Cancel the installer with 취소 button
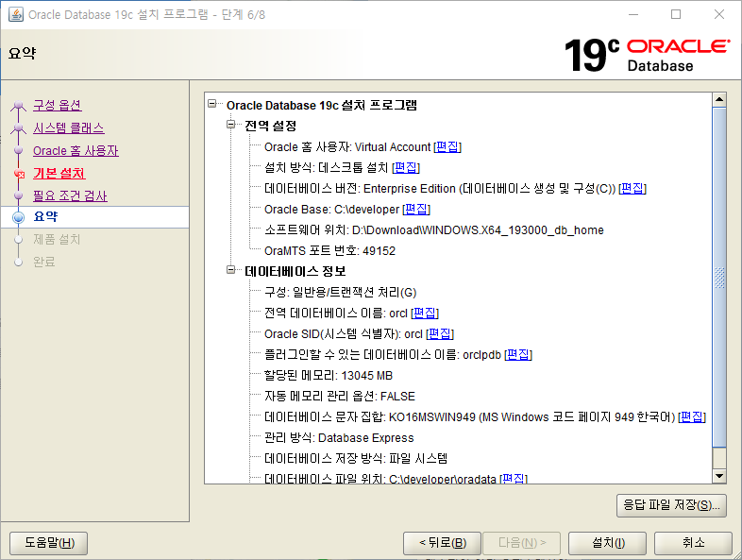This screenshot has height=560, width=742. [693, 542]
